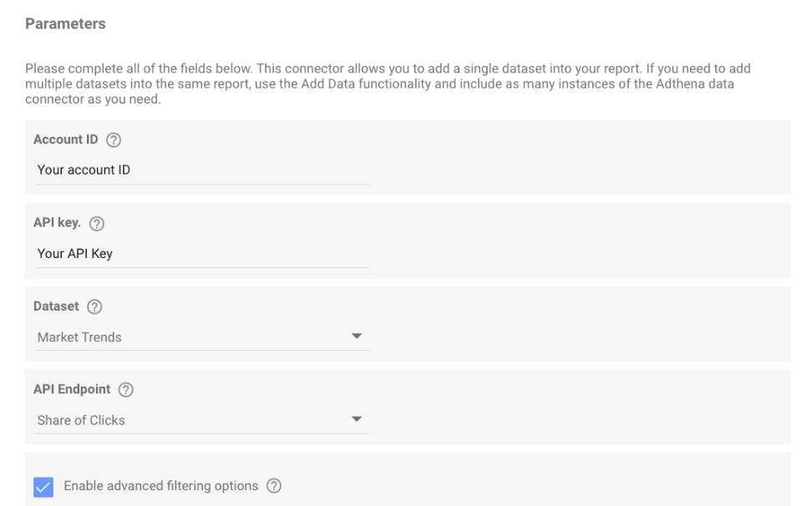Image resolution: width=812 pixels, height=506 pixels.
Task: Select the Parameters section heading
Action: click(x=65, y=24)
